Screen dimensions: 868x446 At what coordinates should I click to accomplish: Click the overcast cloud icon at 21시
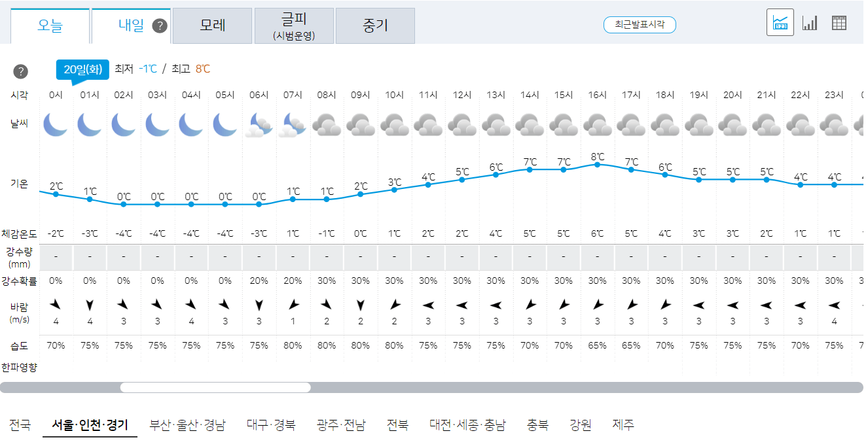(x=767, y=124)
